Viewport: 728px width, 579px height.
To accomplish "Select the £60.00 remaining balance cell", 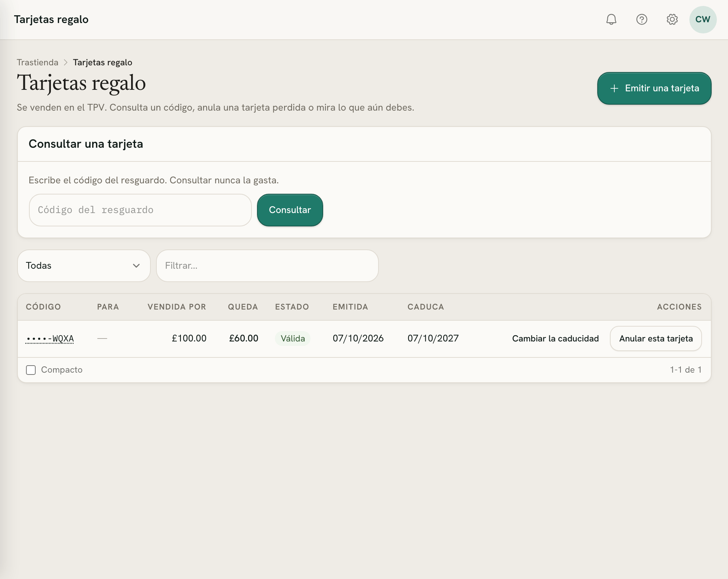I will (244, 338).
